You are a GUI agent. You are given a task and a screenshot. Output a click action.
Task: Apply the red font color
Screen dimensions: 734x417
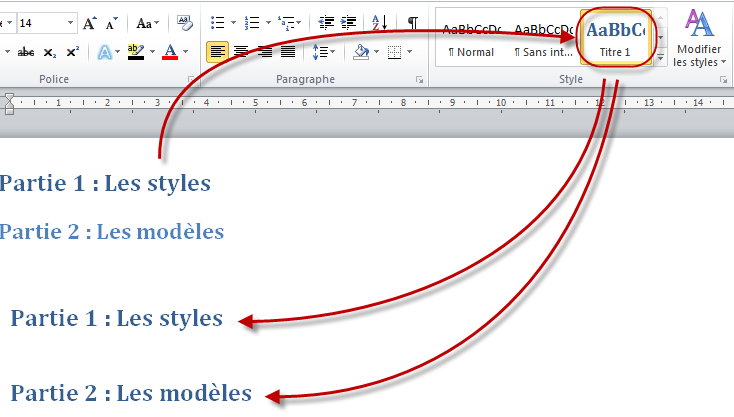(170, 52)
